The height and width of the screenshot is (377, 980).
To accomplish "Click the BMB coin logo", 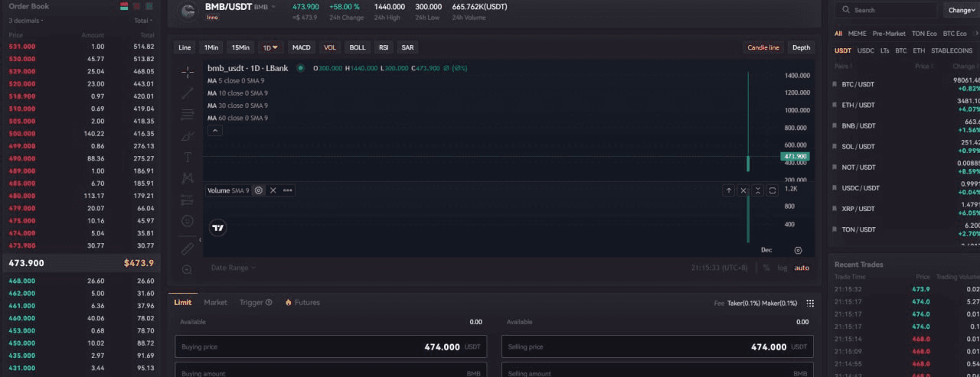I will click(188, 11).
